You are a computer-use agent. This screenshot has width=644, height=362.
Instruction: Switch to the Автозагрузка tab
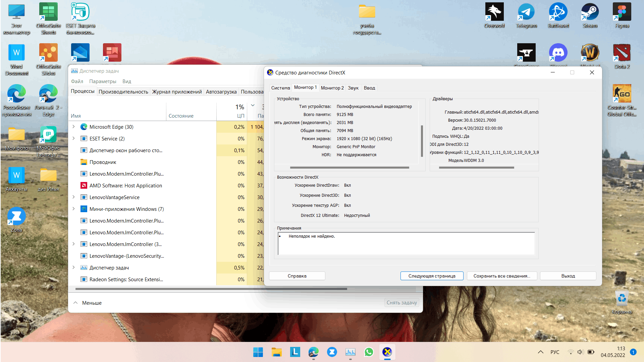tap(221, 92)
